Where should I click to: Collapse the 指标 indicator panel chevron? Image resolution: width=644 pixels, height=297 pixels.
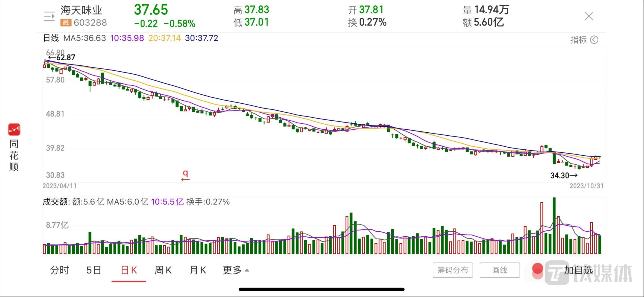pyautogui.click(x=594, y=40)
